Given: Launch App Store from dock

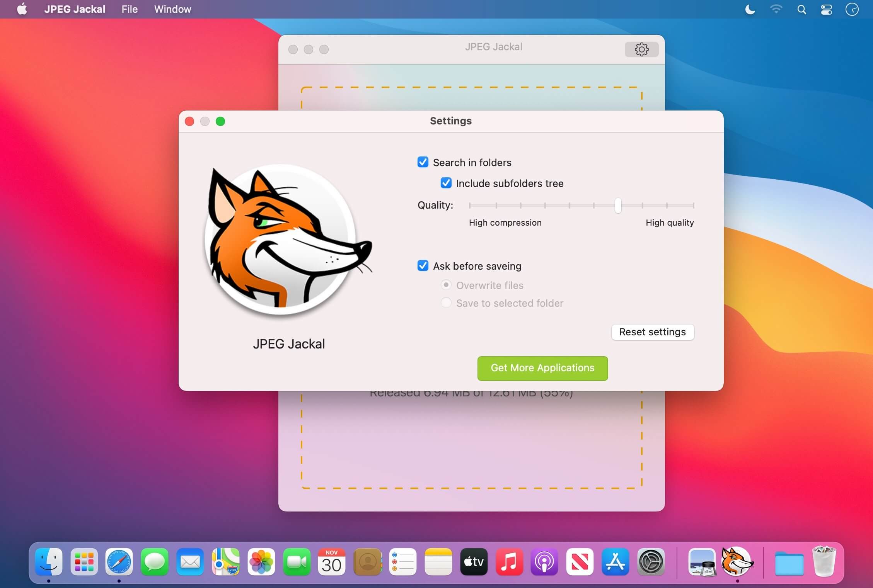Looking at the screenshot, I should (615, 562).
